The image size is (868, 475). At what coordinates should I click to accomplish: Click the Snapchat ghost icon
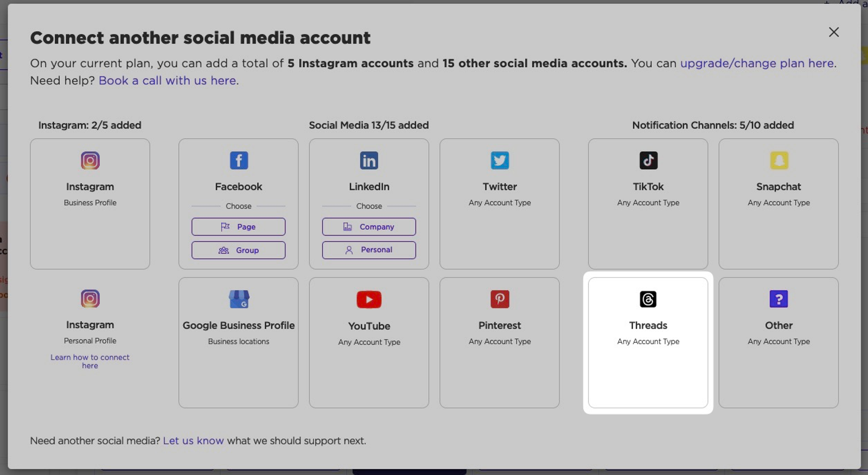pyautogui.click(x=779, y=161)
